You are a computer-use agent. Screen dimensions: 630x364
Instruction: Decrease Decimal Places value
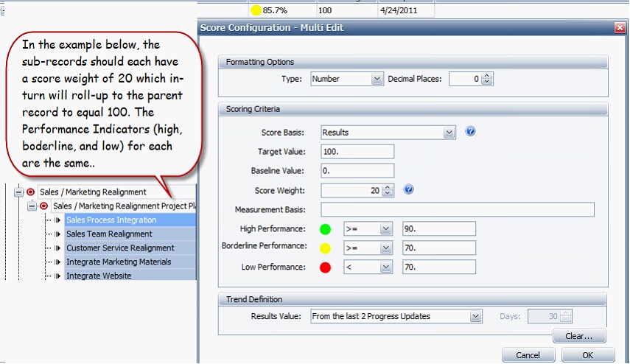(487, 82)
